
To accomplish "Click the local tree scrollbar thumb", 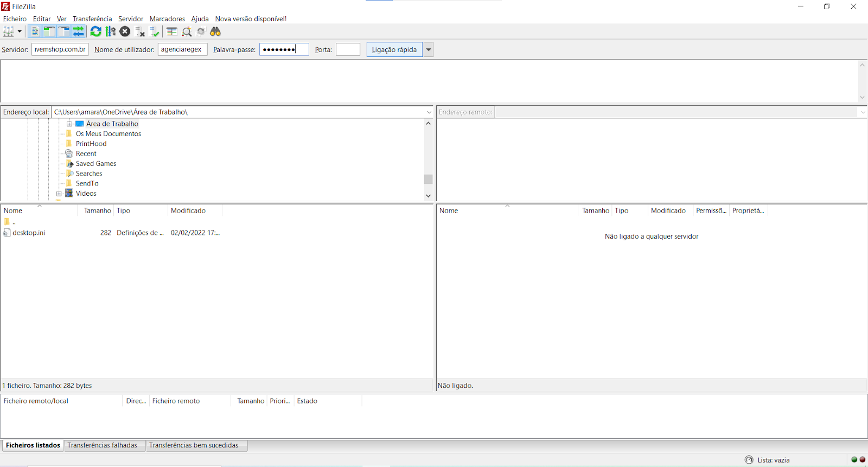I will (x=429, y=179).
